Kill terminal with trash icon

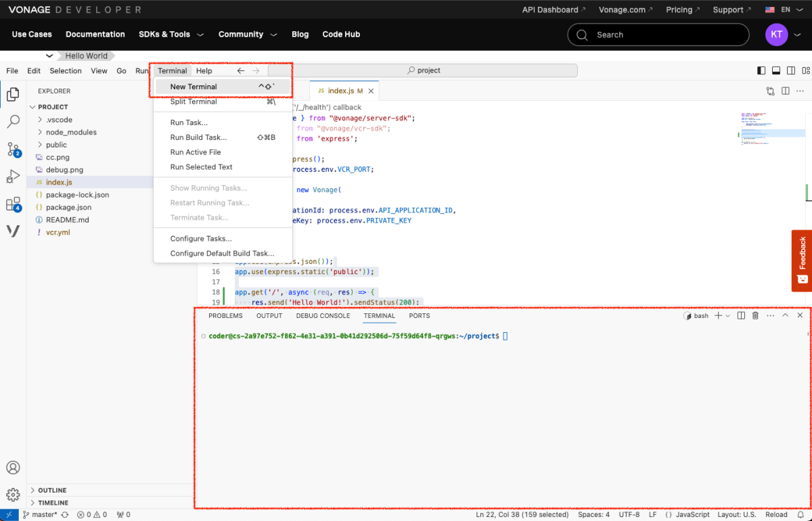click(x=756, y=315)
